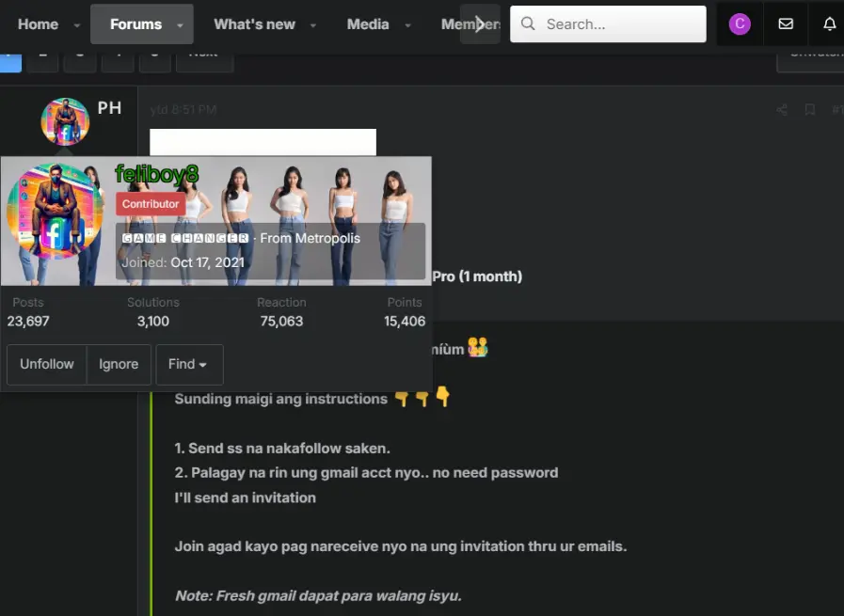Image resolution: width=844 pixels, height=616 pixels.
Task: Open the Forums tab
Action: coord(135,24)
